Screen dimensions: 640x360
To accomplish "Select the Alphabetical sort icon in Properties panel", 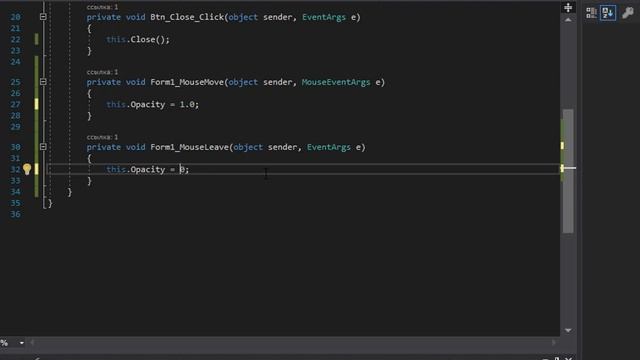I will (608, 13).
